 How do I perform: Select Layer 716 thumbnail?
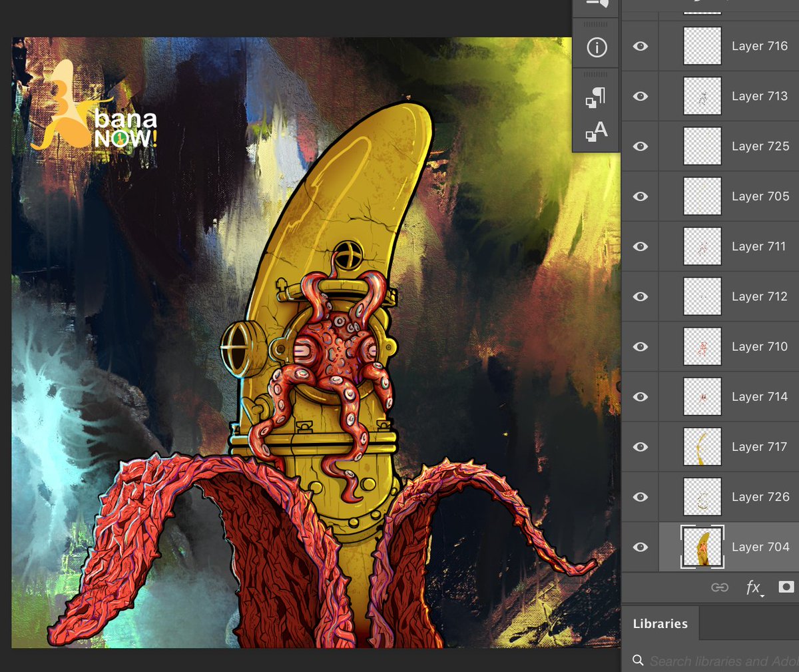[x=702, y=46]
